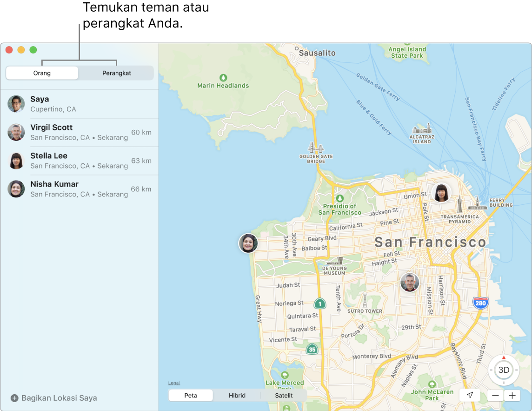Select the Orang tab
Image resolution: width=532 pixels, height=411 pixels.
42,73
